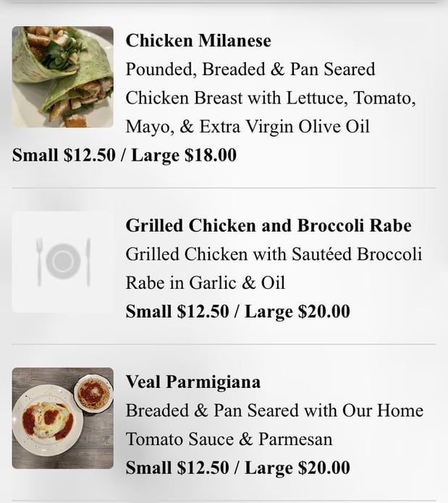Select Small $12.50 for Veal Parmigiana
The width and height of the screenshot is (448, 503).
click(x=177, y=468)
